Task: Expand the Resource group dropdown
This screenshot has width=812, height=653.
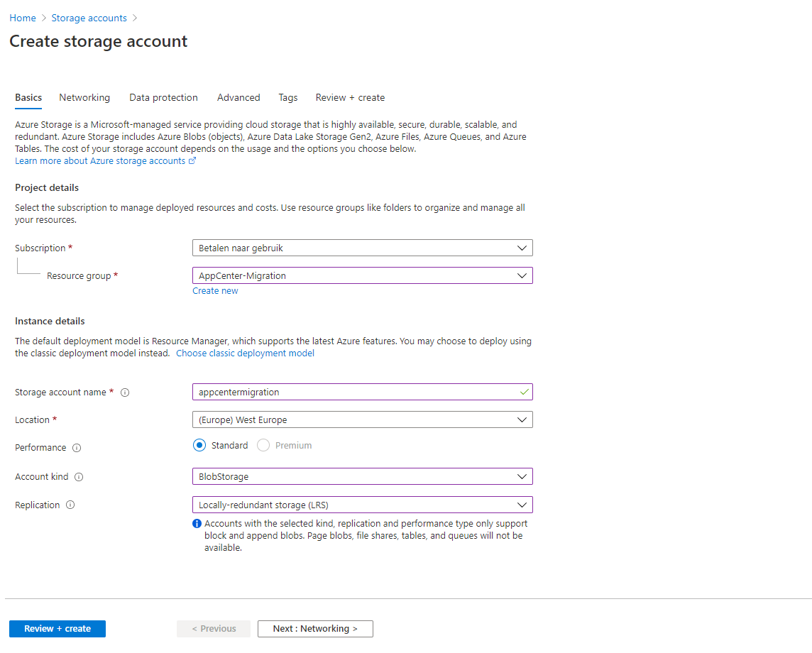Action: pyautogui.click(x=362, y=275)
